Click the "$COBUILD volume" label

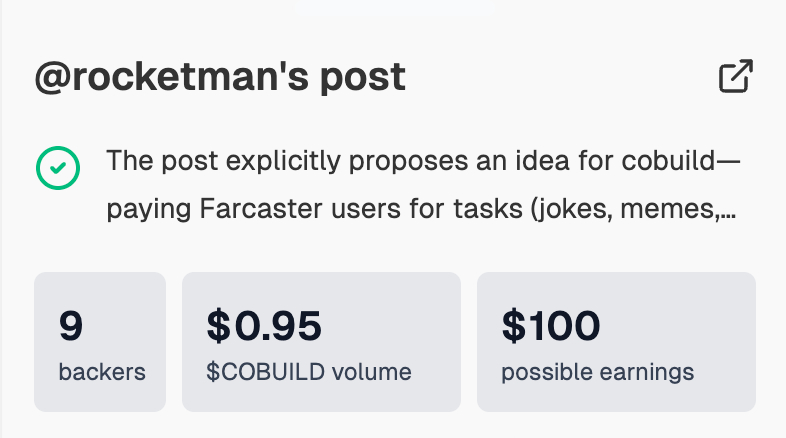(x=308, y=372)
